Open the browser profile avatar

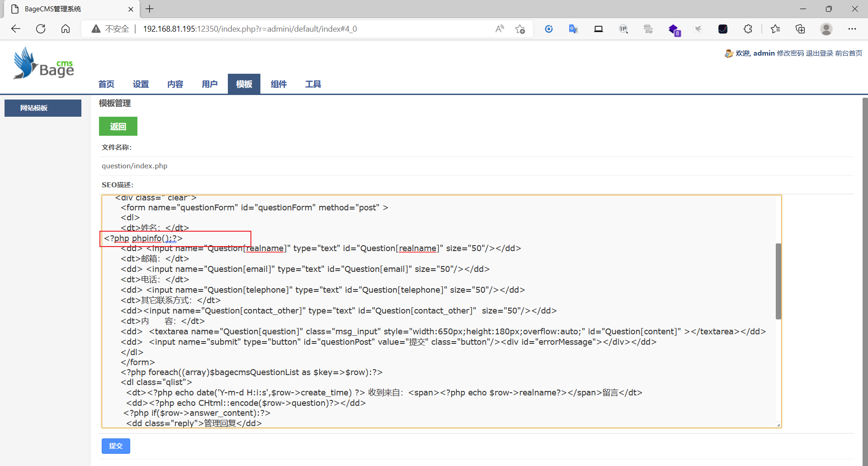(826, 29)
